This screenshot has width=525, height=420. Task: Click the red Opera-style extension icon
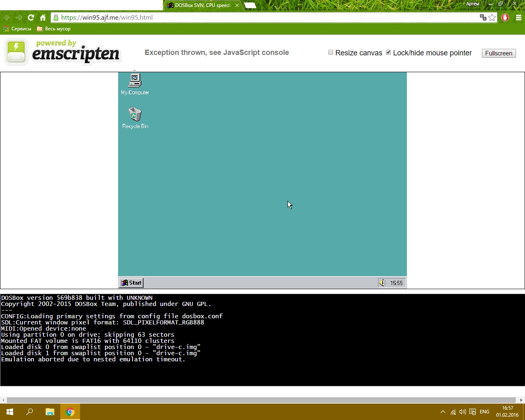[505, 18]
